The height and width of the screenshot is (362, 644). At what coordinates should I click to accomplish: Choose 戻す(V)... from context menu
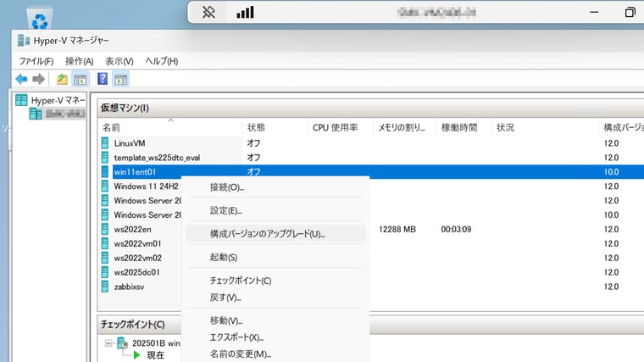coord(275,298)
